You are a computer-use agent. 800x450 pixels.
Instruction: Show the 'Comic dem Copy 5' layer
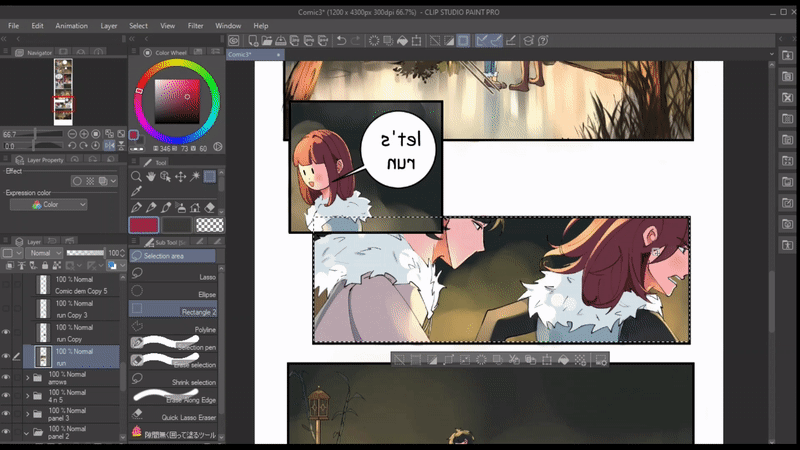[x=6, y=284]
